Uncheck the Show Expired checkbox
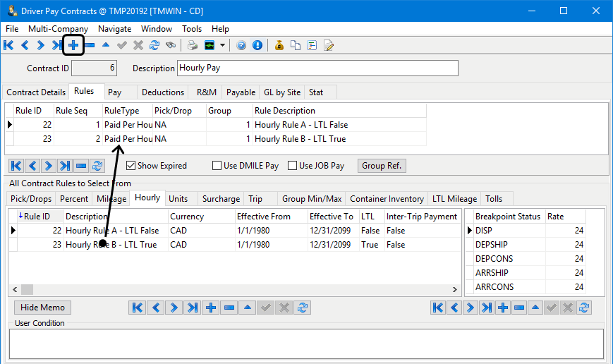Image resolution: width=613 pixels, height=364 pixels. point(131,166)
